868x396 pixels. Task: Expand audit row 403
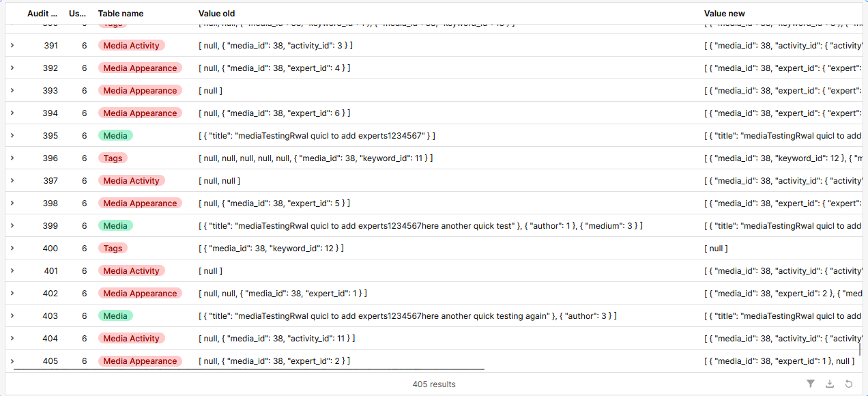(x=12, y=316)
